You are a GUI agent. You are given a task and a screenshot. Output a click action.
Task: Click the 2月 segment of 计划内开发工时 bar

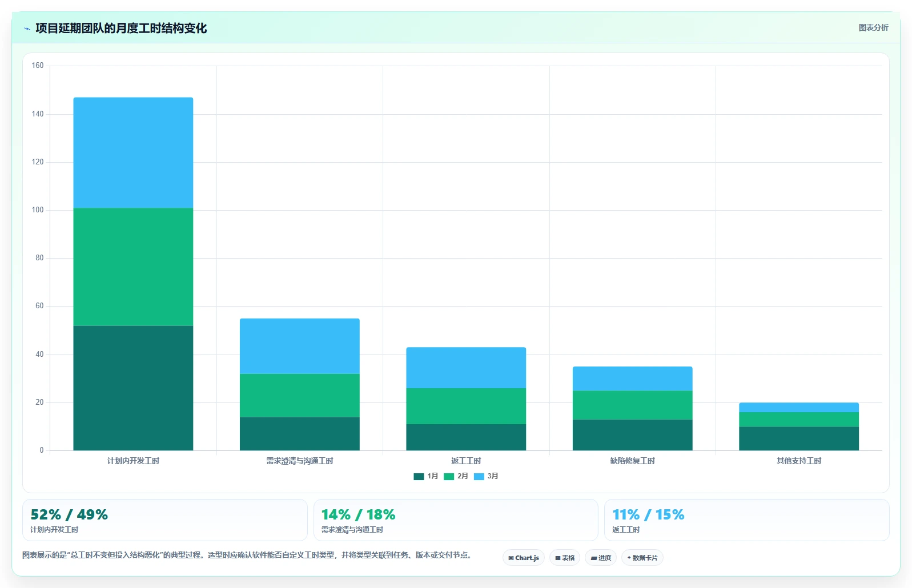[133, 267]
